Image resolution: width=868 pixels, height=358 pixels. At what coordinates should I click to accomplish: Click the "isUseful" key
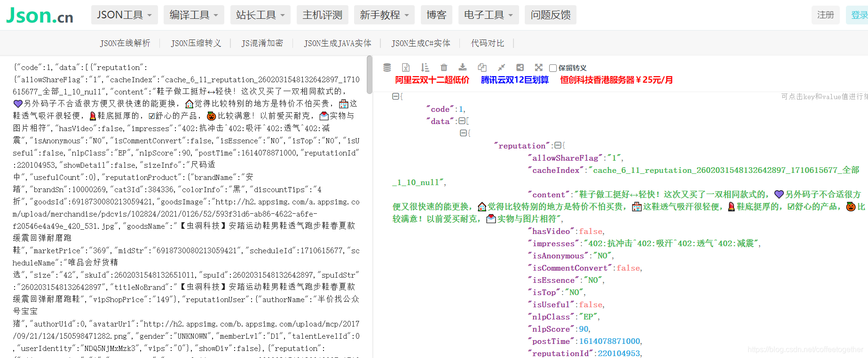(x=551, y=304)
